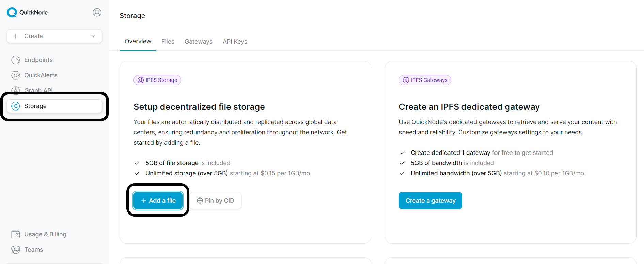Click the globe icon on Pin by CID
Screen dimensions: 644x264
(200, 201)
